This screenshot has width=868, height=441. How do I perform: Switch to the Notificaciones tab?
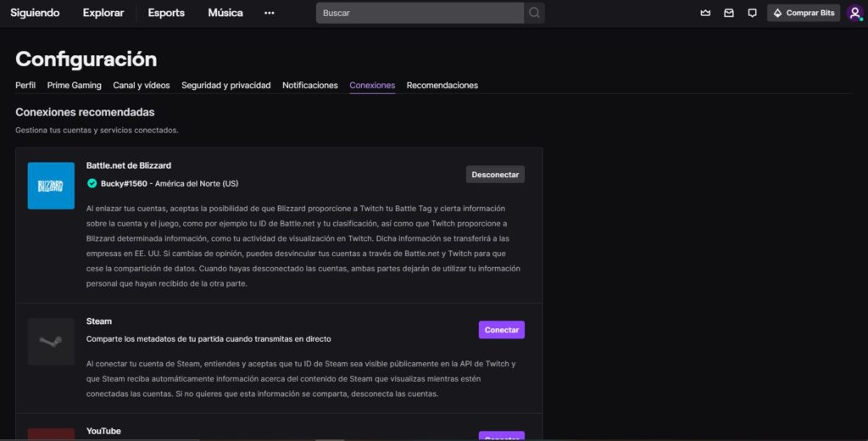click(310, 86)
